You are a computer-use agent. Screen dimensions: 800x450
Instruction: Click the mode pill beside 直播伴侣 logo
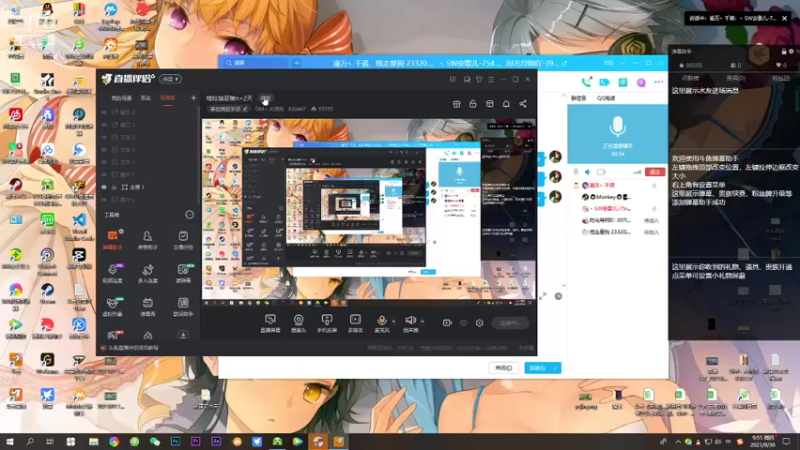[x=170, y=79]
